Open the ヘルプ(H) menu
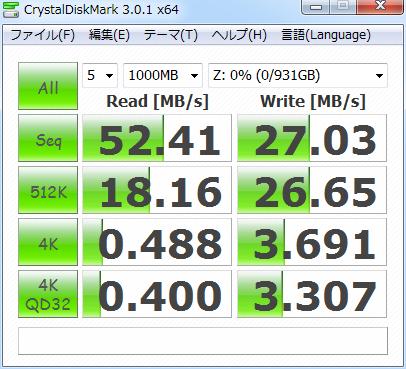406x369 pixels. coord(239,35)
